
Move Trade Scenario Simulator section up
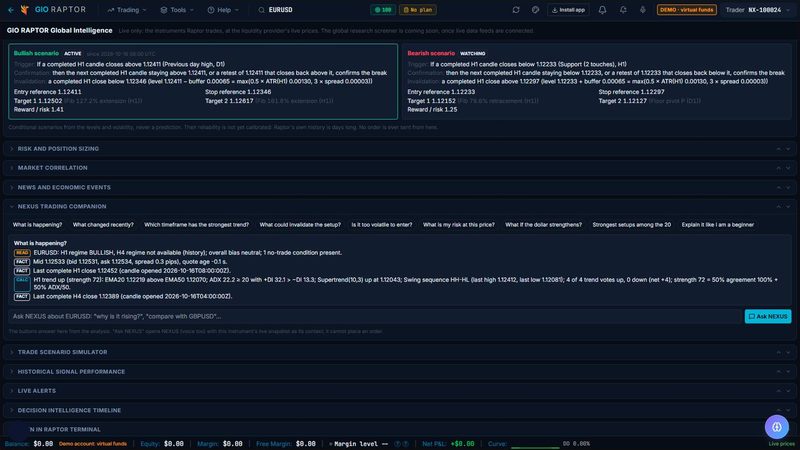779,352
